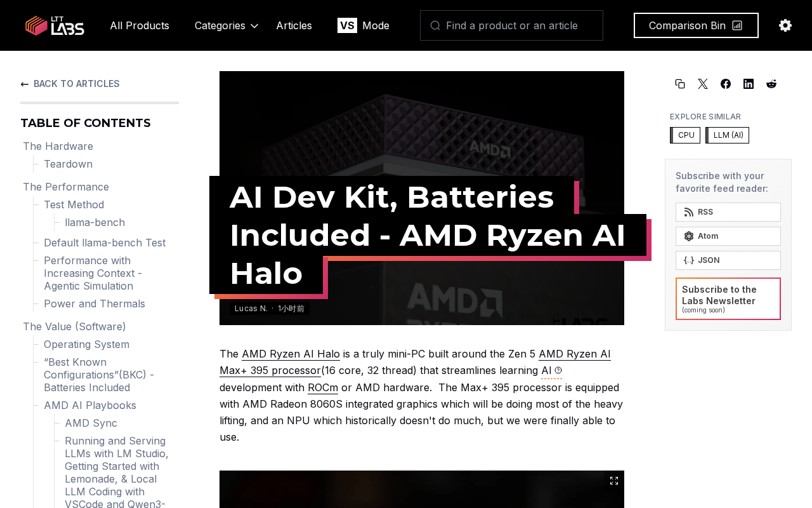Image resolution: width=812 pixels, height=508 pixels.
Task: Subscribe via the JSON feed button
Action: point(728,260)
